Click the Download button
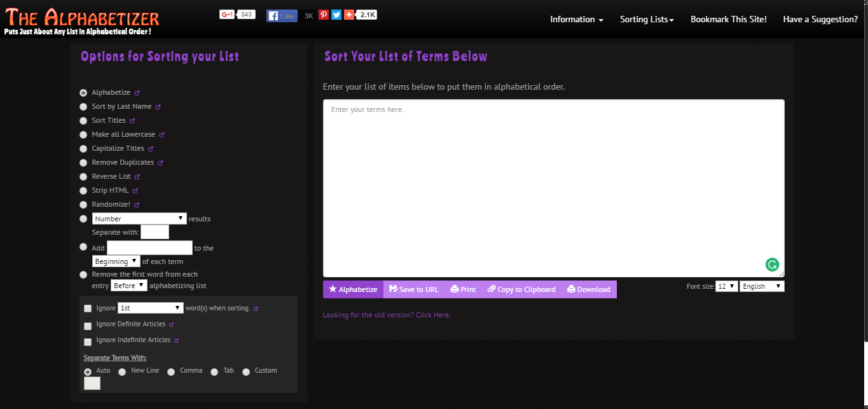Screen dimensions: 868x409 coord(589,289)
